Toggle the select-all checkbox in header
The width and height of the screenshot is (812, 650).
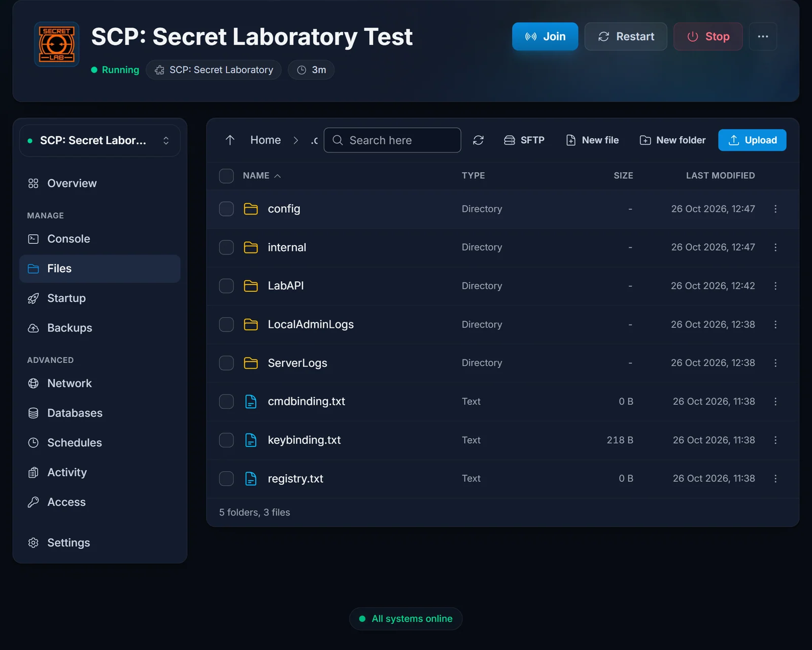[x=226, y=176]
